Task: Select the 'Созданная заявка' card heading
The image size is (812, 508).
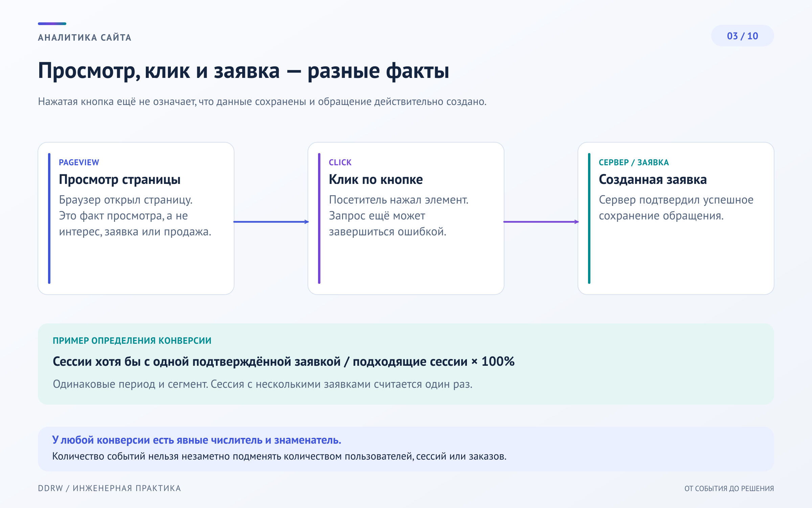Action: [653, 179]
